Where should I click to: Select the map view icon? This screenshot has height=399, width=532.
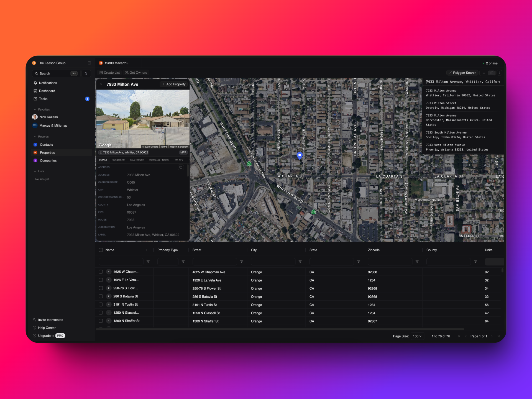click(x=492, y=73)
